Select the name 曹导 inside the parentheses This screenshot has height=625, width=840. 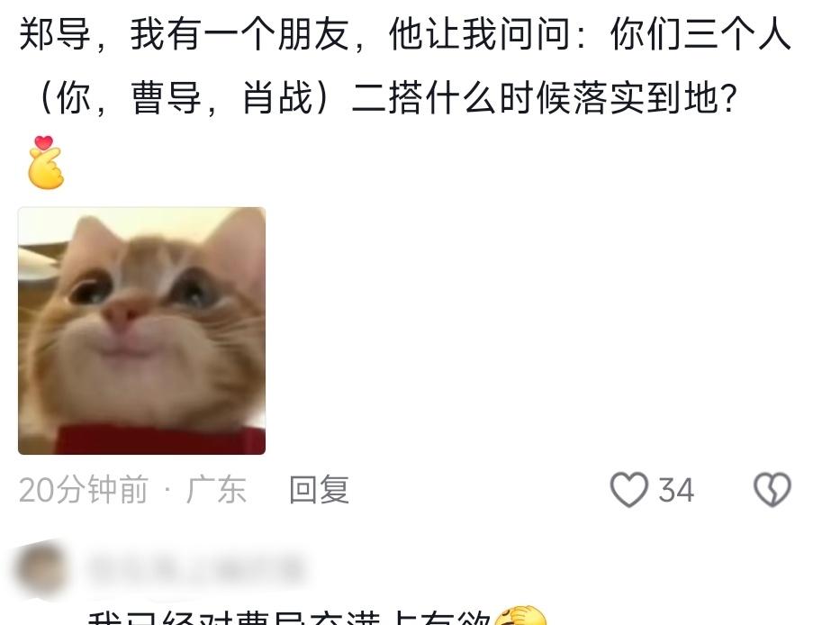click(166, 98)
